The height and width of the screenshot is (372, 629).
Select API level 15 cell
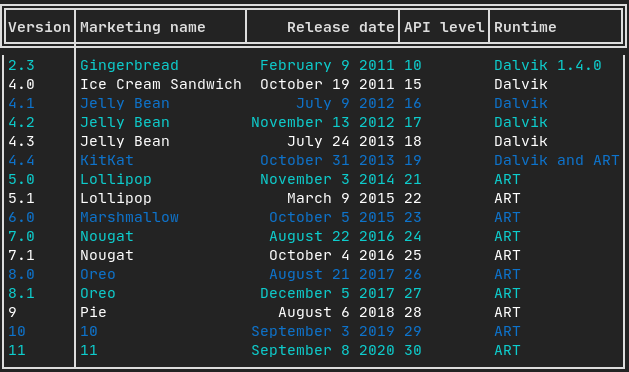click(413, 84)
